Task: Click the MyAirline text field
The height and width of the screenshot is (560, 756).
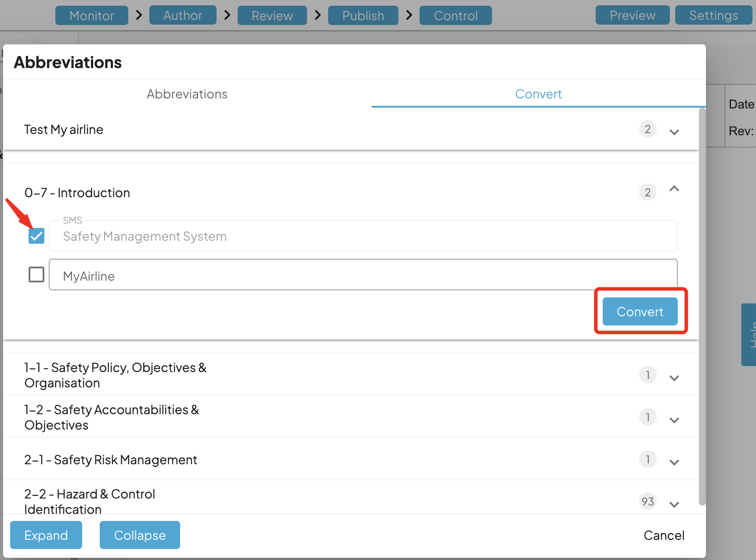Action: [363, 275]
